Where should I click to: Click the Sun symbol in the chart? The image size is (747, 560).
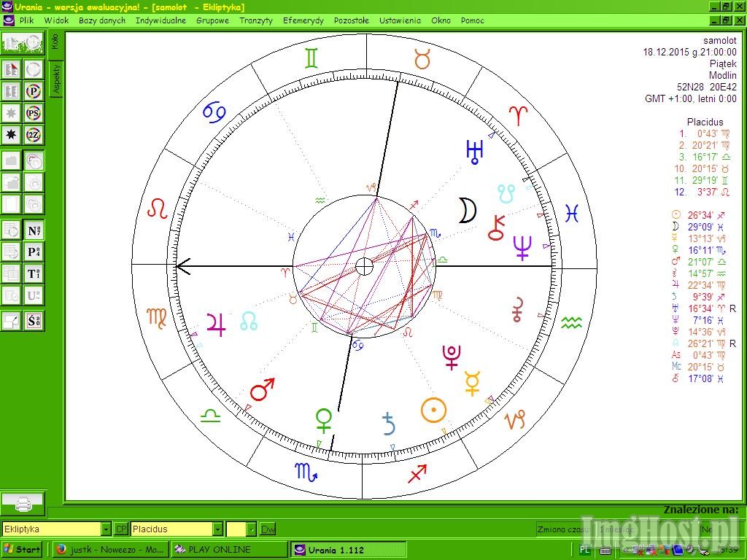point(433,411)
